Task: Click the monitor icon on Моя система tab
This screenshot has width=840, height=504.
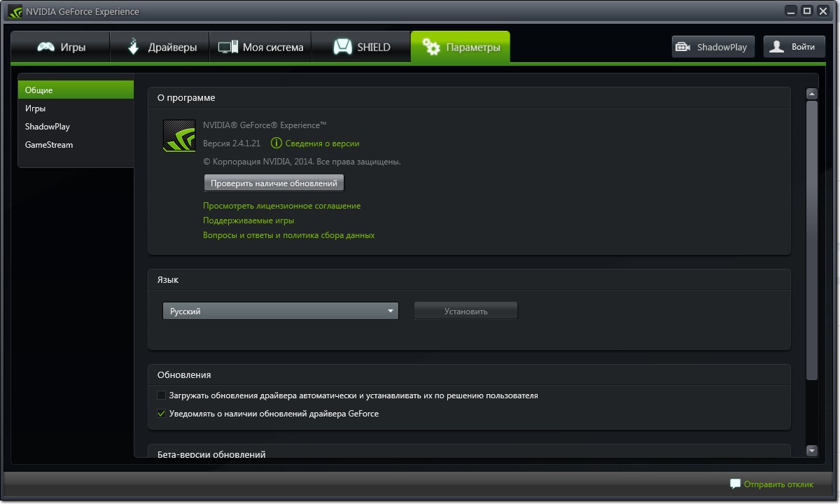Action: click(x=228, y=48)
